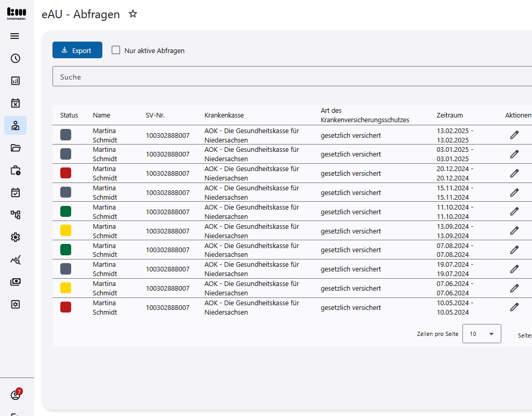Click the Krankenkasse column header
Image resolution: width=532 pixels, height=416 pixels.
pos(224,115)
